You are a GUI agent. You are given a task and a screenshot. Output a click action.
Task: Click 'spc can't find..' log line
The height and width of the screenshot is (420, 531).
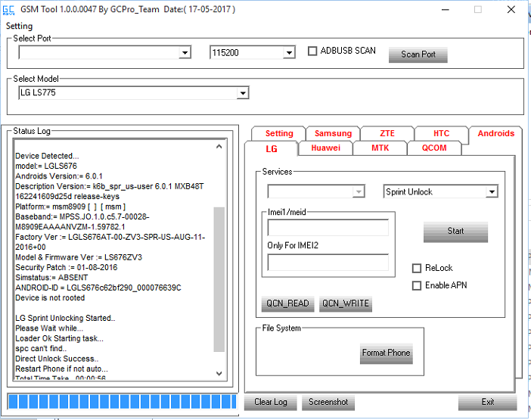[x=41, y=349]
